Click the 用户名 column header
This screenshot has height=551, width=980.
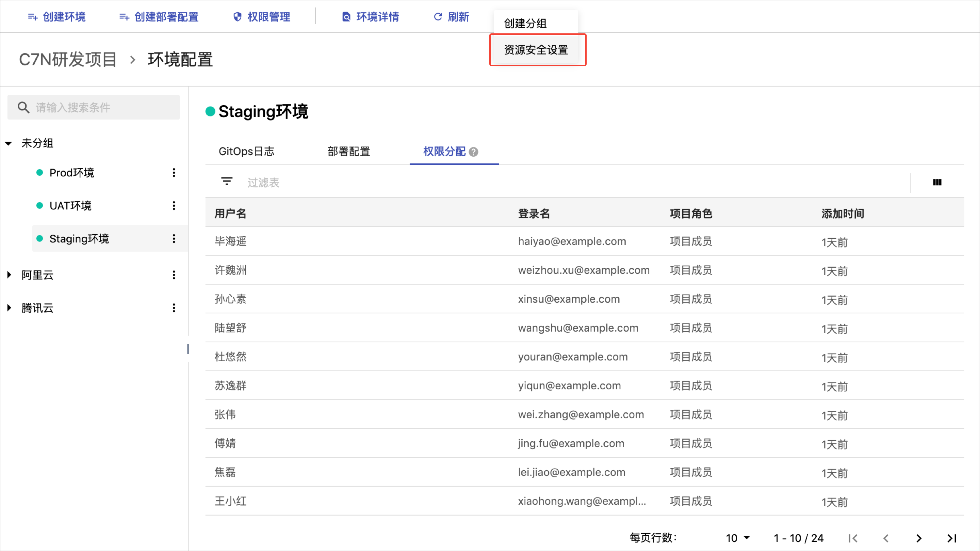click(x=231, y=214)
